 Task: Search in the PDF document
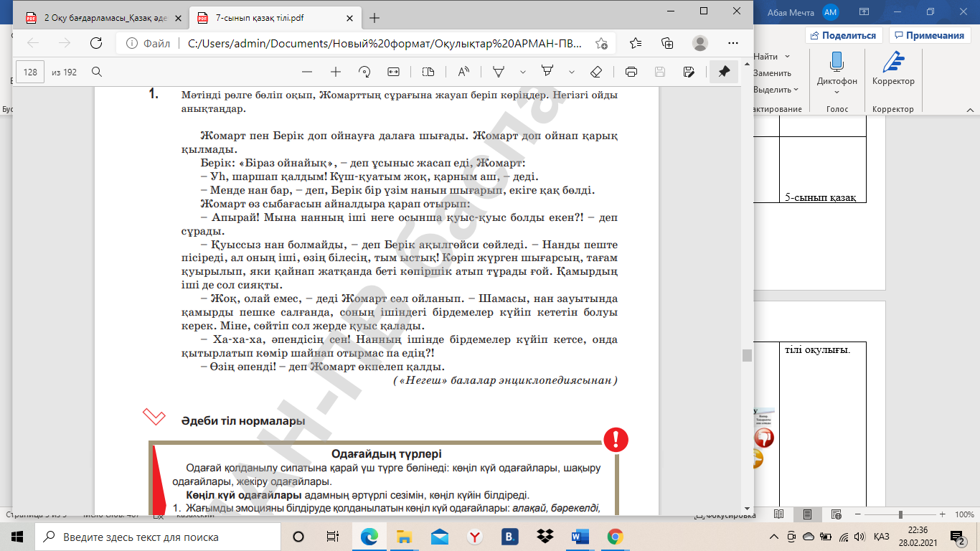(x=97, y=72)
